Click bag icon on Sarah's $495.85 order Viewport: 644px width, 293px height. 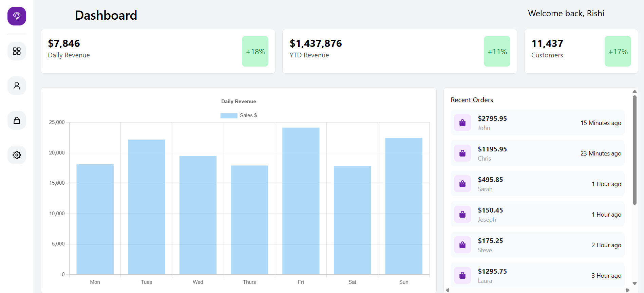pyautogui.click(x=462, y=184)
